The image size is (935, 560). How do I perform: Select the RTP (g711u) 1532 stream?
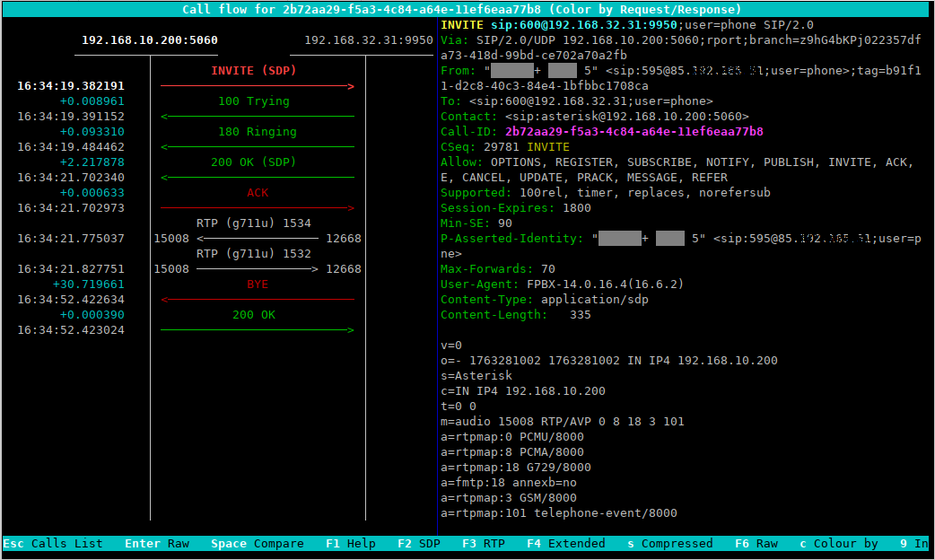coord(254,254)
